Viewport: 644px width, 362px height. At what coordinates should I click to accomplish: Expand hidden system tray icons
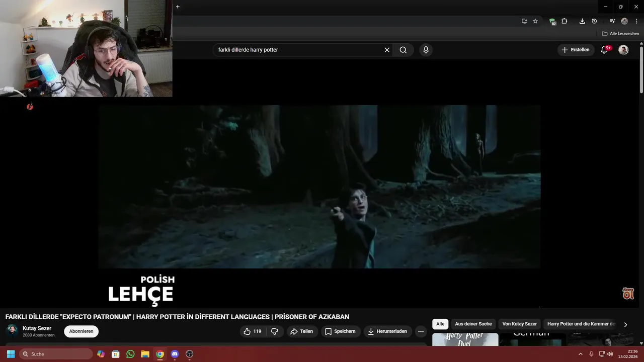(x=580, y=354)
